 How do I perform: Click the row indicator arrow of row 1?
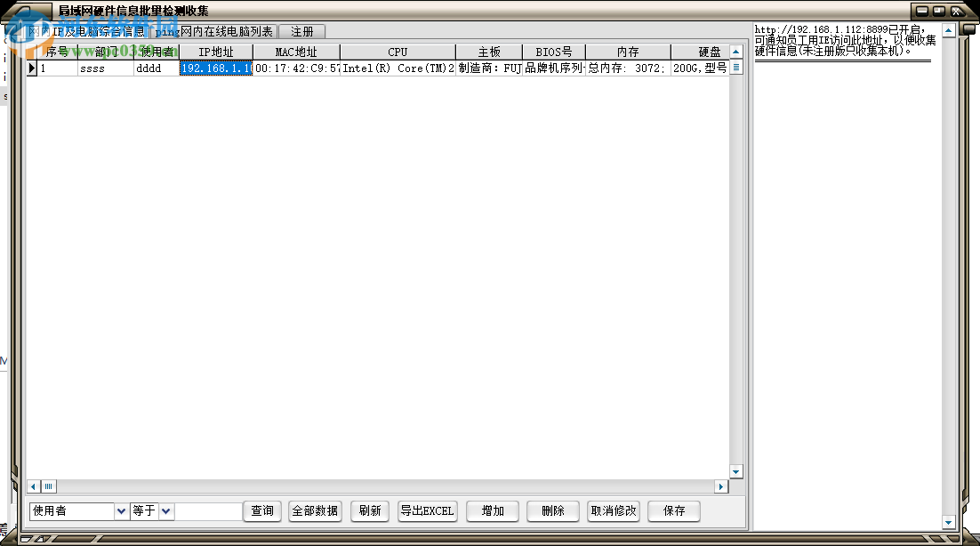[32, 68]
